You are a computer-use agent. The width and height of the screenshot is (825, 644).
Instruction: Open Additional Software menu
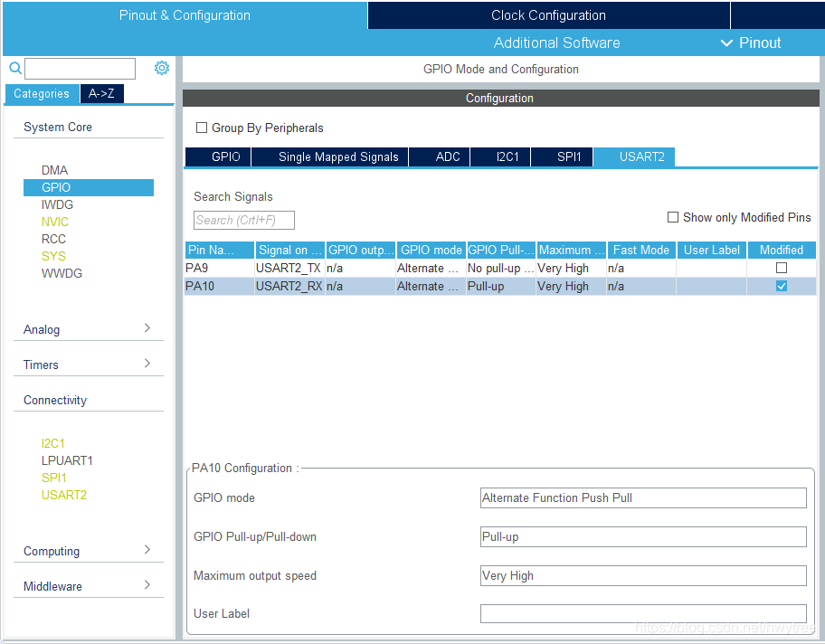click(x=556, y=43)
